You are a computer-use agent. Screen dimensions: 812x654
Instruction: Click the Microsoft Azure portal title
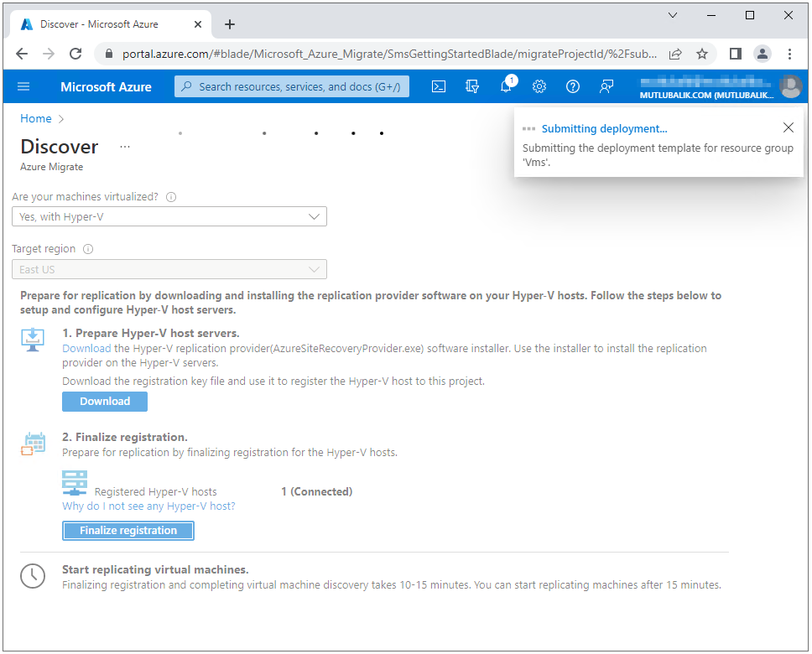coord(107,87)
